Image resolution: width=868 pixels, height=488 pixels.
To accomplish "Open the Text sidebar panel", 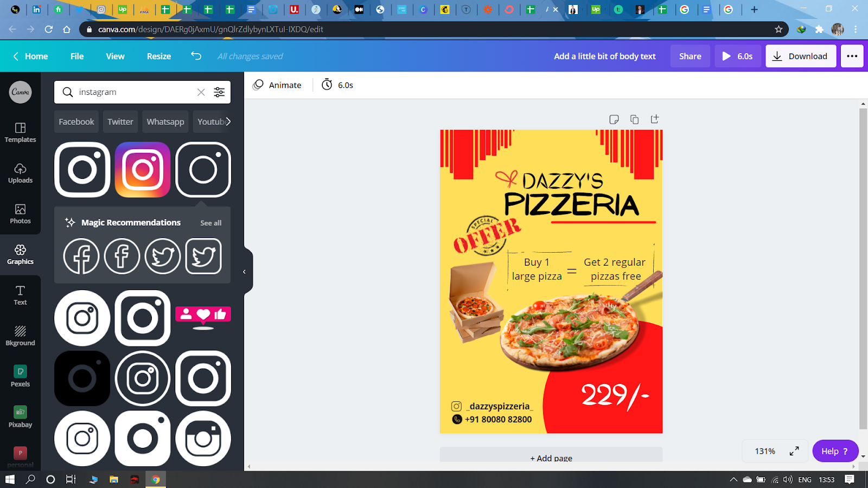I will click(x=20, y=295).
